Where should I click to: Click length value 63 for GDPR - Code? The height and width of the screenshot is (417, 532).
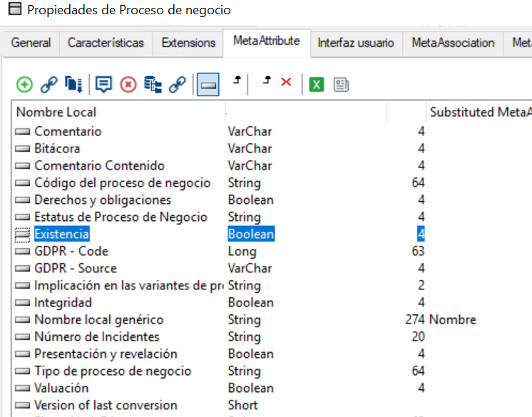click(418, 251)
